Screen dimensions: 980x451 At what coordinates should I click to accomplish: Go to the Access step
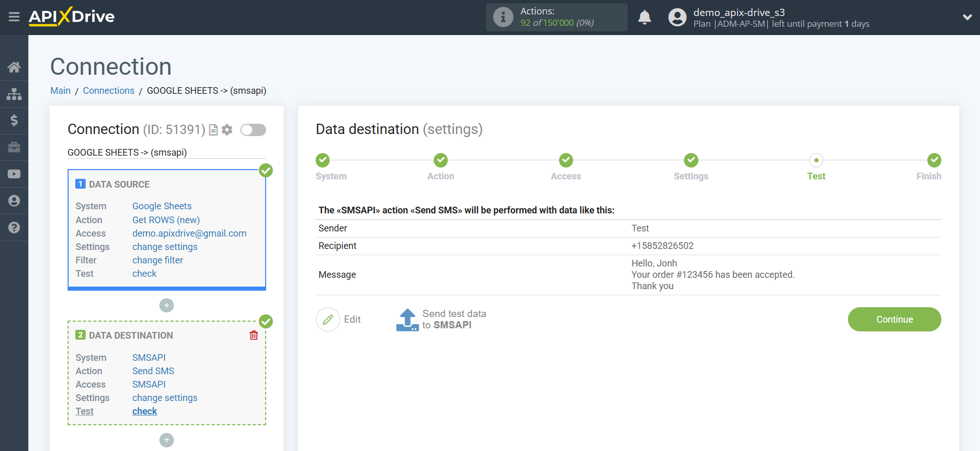[x=566, y=160]
